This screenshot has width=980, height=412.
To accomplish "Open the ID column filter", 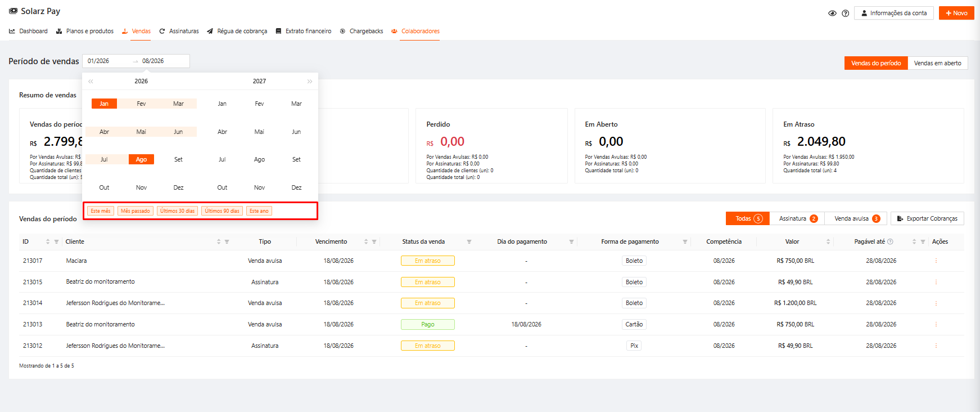I will (56, 241).
